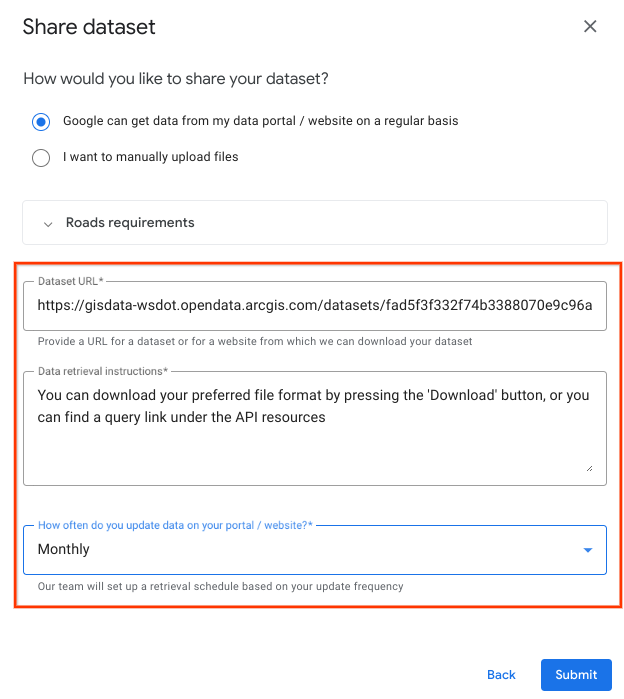624x699 pixels.
Task: Click 'How would you like to share' heading
Action: pyautogui.click(x=176, y=79)
